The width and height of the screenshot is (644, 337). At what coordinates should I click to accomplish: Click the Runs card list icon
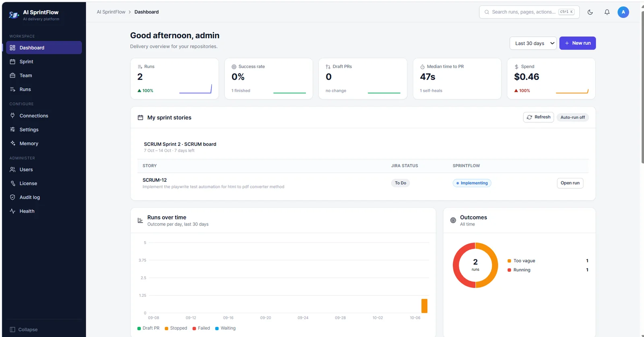pos(140,67)
